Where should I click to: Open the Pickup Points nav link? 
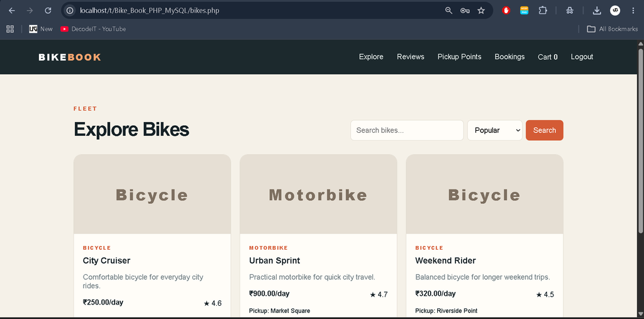(459, 57)
